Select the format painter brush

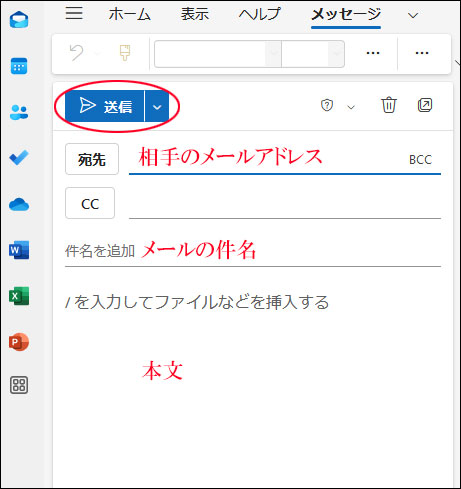125,53
